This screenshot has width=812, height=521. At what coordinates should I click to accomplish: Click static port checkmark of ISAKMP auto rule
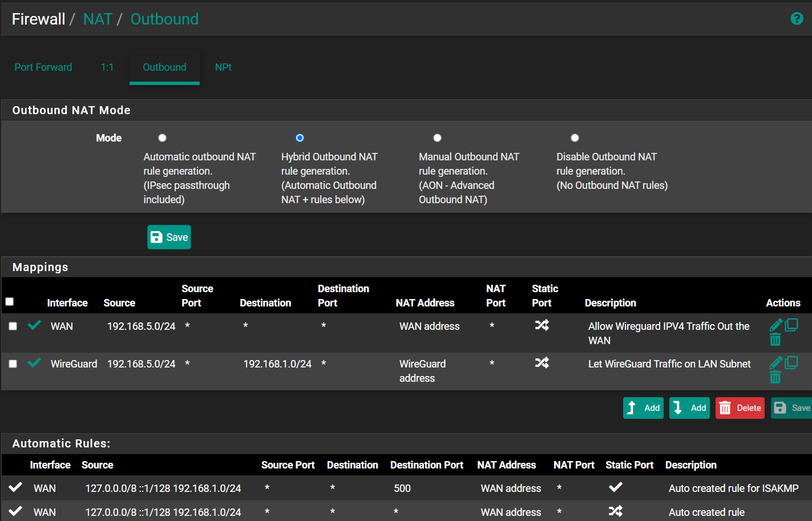(615, 487)
